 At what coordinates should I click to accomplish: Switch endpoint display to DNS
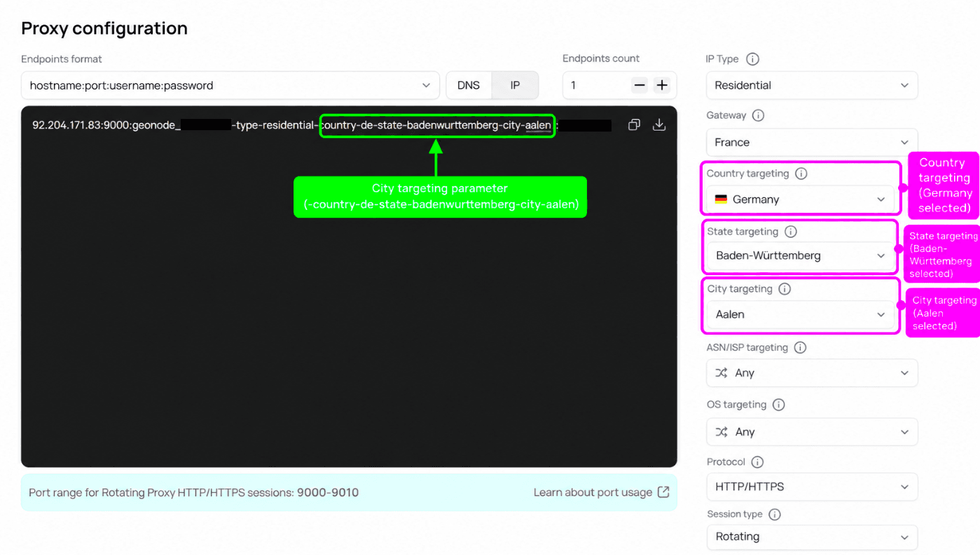pyautogui.click(x=469, y=85)
